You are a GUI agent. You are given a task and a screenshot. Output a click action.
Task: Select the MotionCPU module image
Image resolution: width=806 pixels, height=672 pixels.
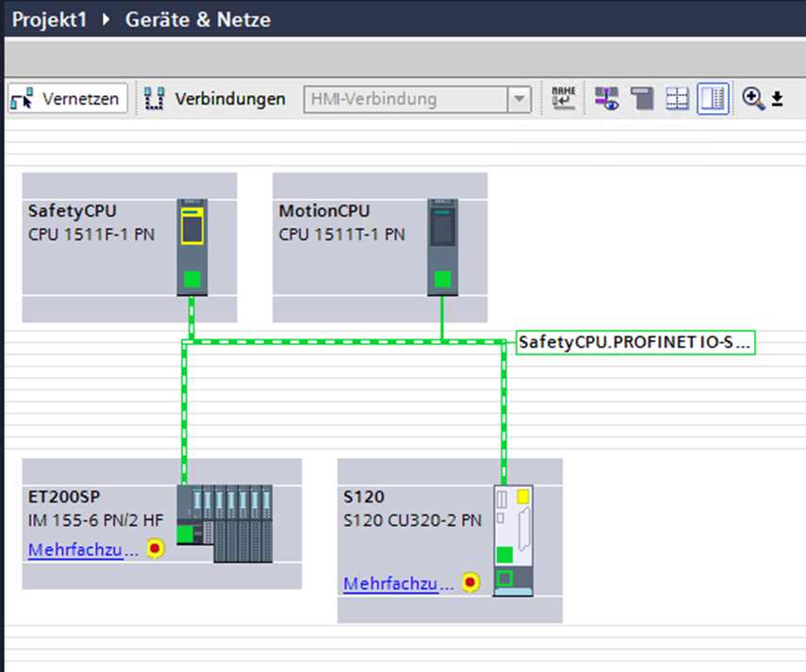[x=442, y=247]
